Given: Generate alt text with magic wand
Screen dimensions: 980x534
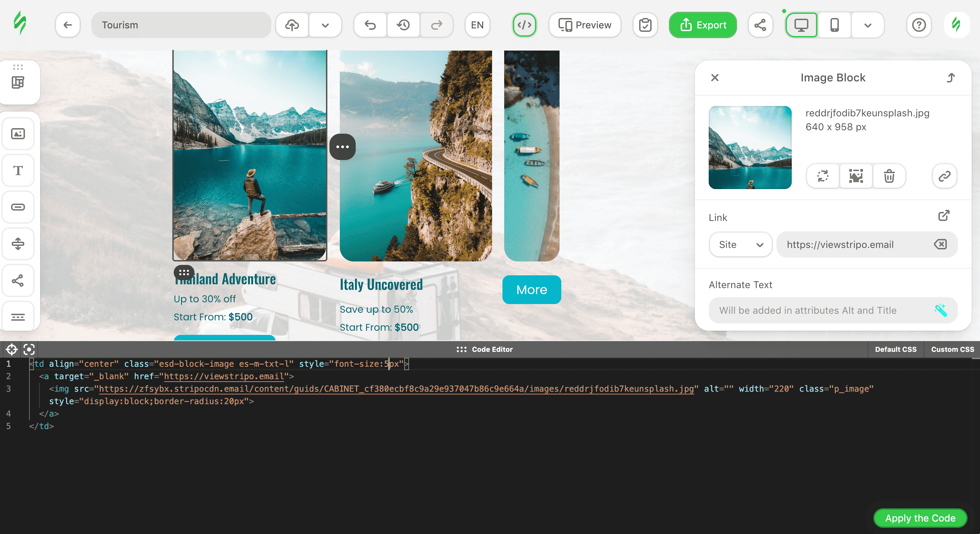Looking at the screenshot, I should [x=941, y=310].
